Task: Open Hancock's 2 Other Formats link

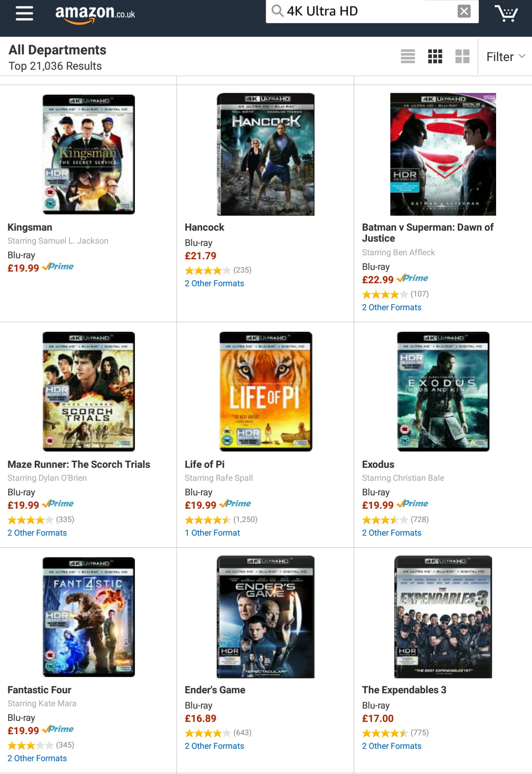Action: click(214, 283)
